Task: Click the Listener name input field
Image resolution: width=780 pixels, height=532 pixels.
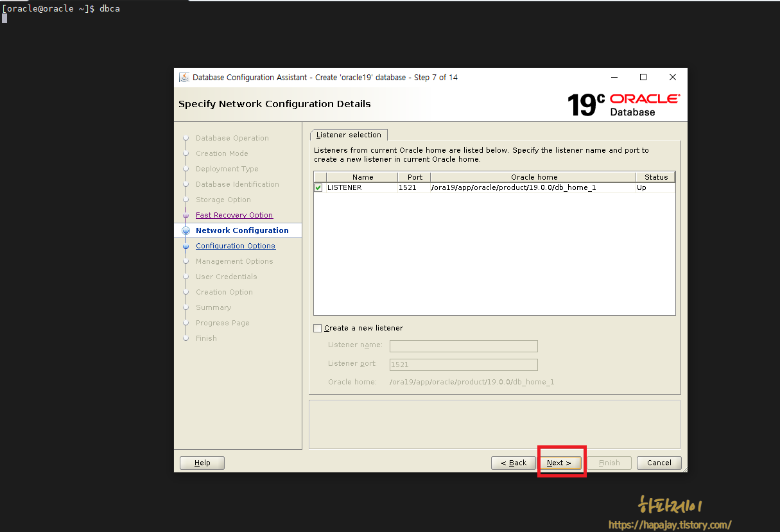Action: (x=464, y=346)
